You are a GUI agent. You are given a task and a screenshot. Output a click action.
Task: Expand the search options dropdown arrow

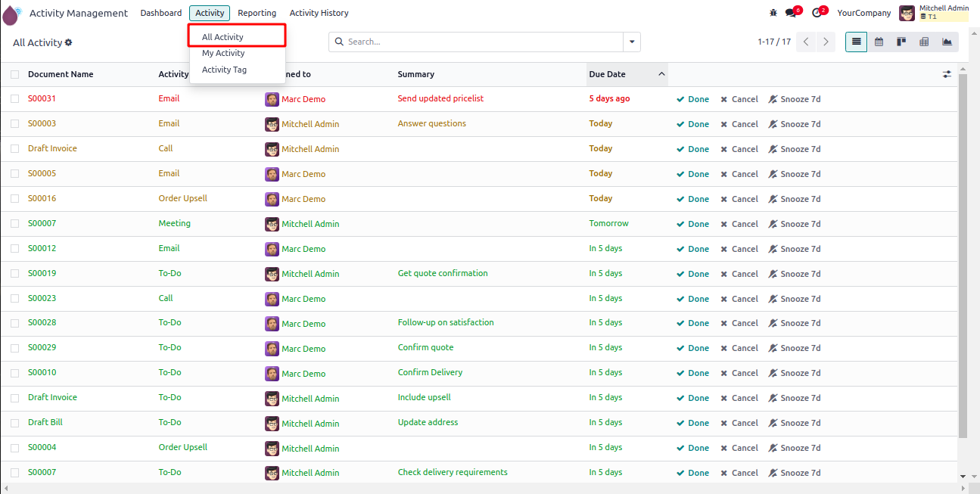coord(632,42)
